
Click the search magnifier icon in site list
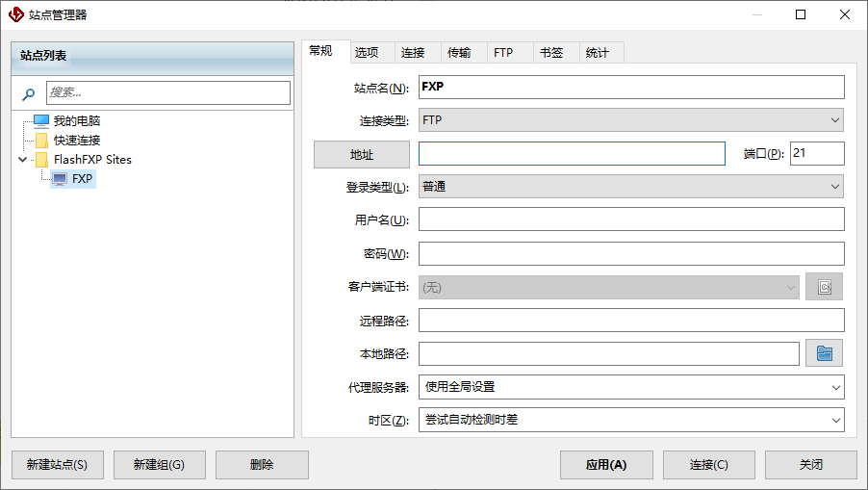29,93
